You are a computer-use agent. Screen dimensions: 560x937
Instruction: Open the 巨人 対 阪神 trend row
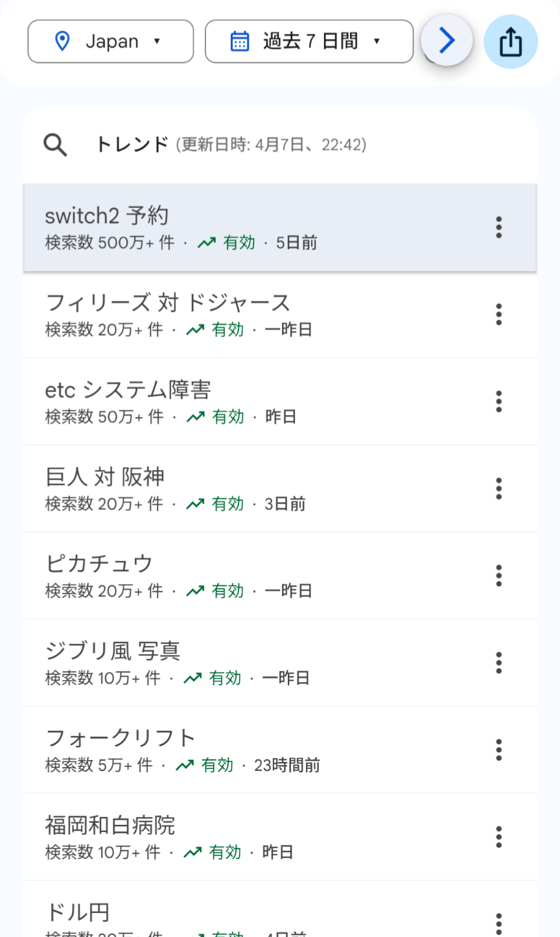pos(280,488)
